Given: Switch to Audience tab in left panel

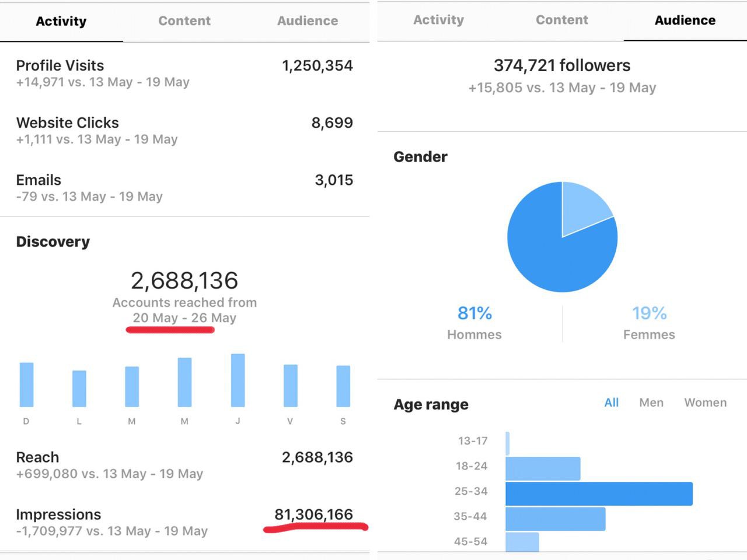Looking at the screenshot, I should point(308,21).
